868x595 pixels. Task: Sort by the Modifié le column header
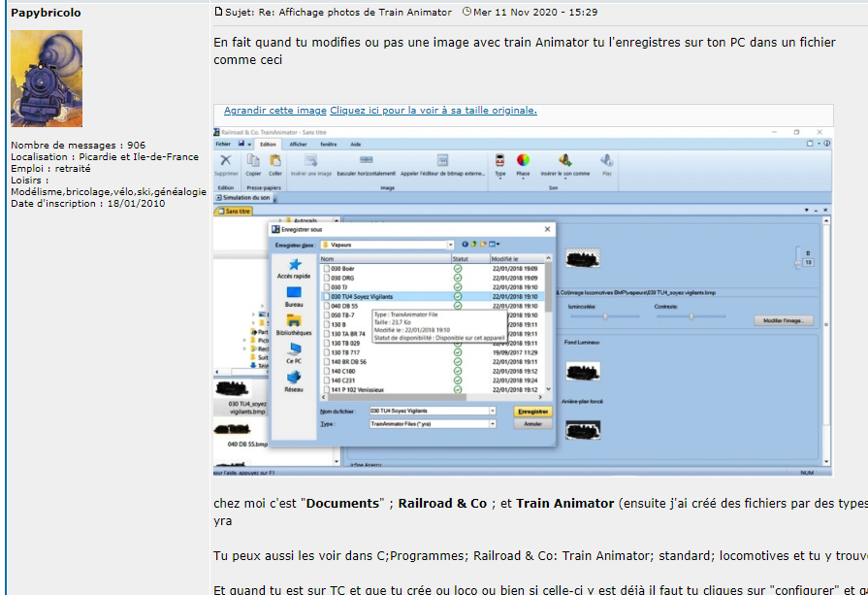coord(517,259)
